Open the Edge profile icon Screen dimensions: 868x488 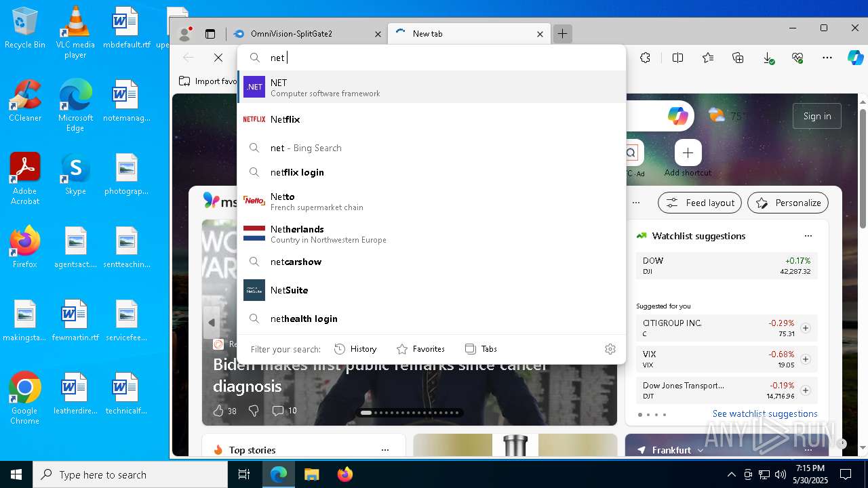pyautogui.click(x=184, y=33)
